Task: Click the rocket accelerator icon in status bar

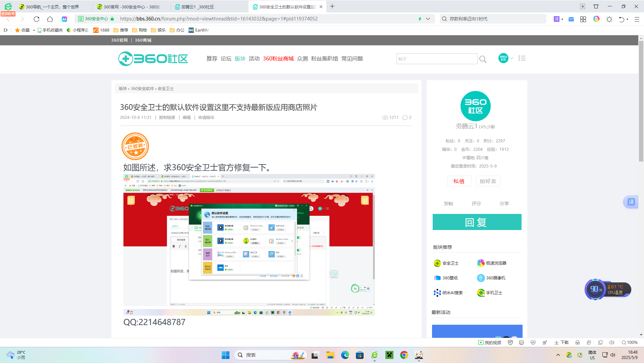Action: pyautogui.click(x=545, y=343)
